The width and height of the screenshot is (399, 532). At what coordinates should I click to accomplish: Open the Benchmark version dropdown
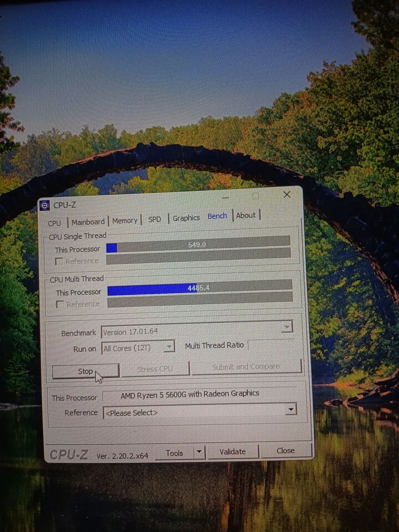point(286,328)
